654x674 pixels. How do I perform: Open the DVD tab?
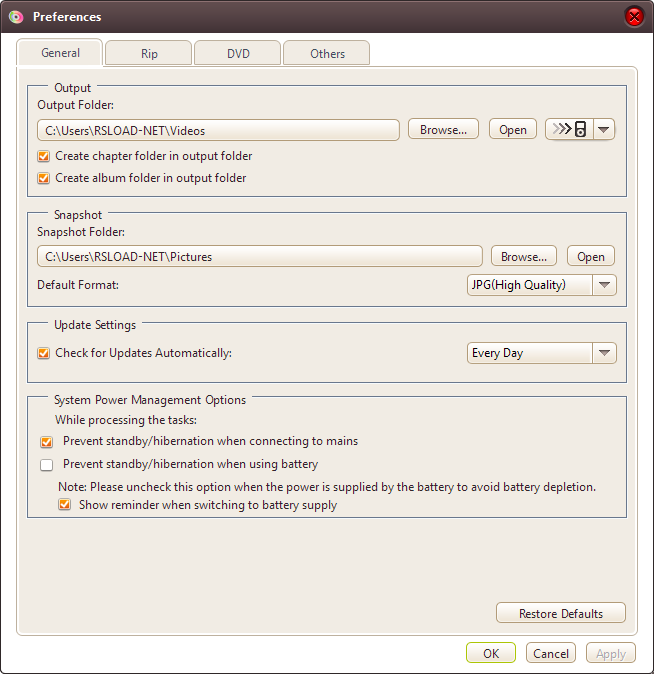[x=238, y=53]
